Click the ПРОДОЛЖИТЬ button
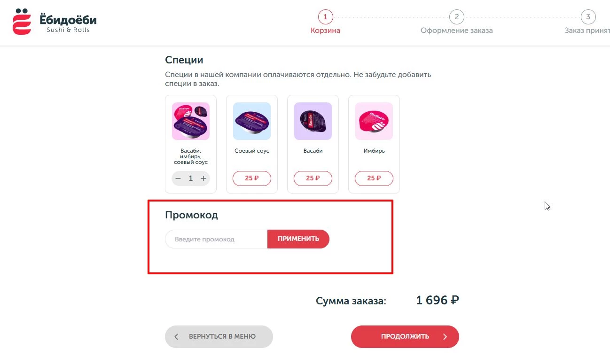Screen dimensions: 610x364 tap(405, 336)
